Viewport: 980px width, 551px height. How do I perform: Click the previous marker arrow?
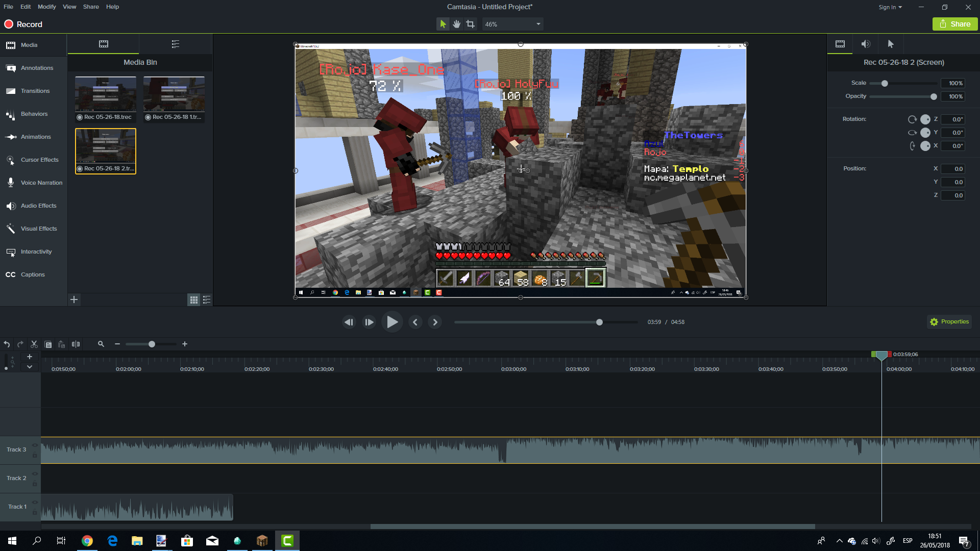[x=415, y=322]
